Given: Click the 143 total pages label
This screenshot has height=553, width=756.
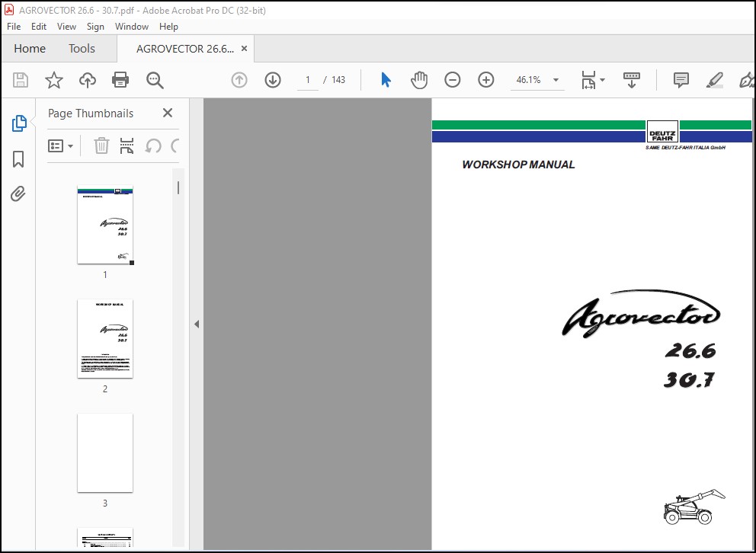Looking at the screenshot, I should [338, 80].
